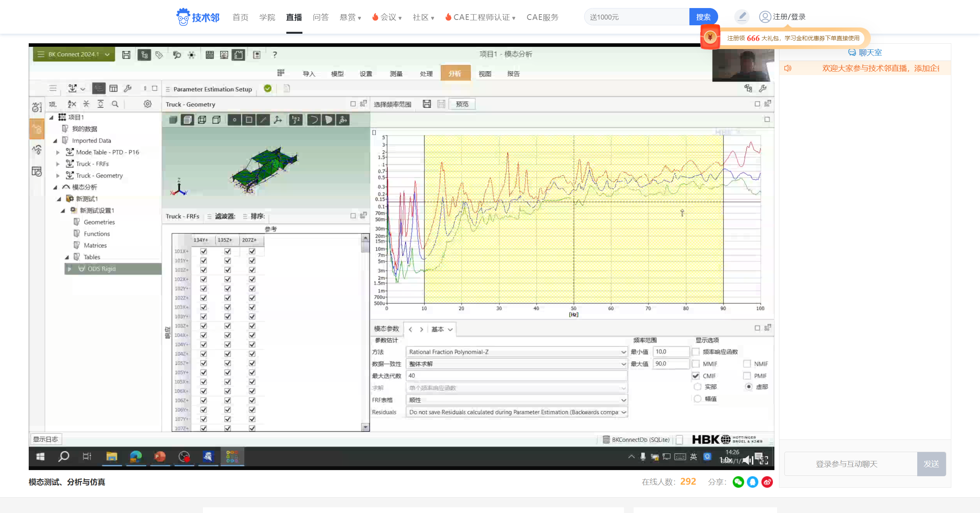Viewport: 980px width, 513px height.
Task: Click the 注册/登录 link
Action: click(x=789, y=17)
